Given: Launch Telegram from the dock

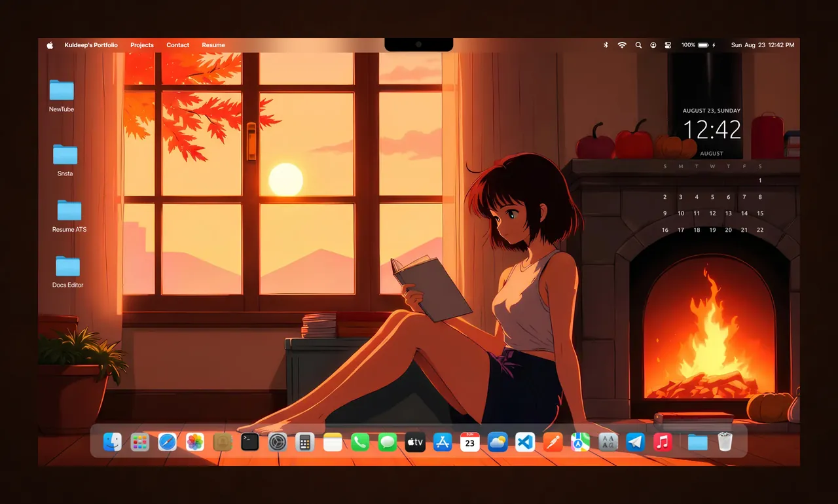Looking at the screenshot, I should click(636, 442).
